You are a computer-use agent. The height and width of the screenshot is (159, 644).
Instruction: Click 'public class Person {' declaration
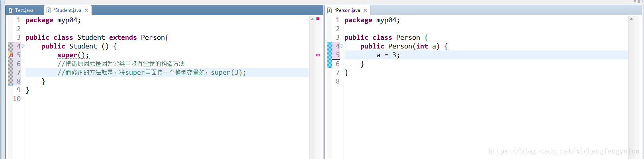386,37
